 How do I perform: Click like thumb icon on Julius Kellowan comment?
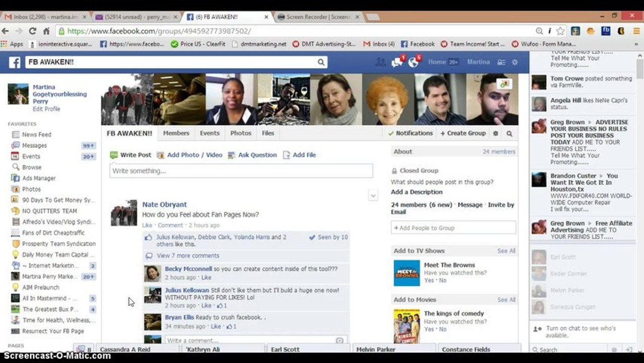(219, 306)
